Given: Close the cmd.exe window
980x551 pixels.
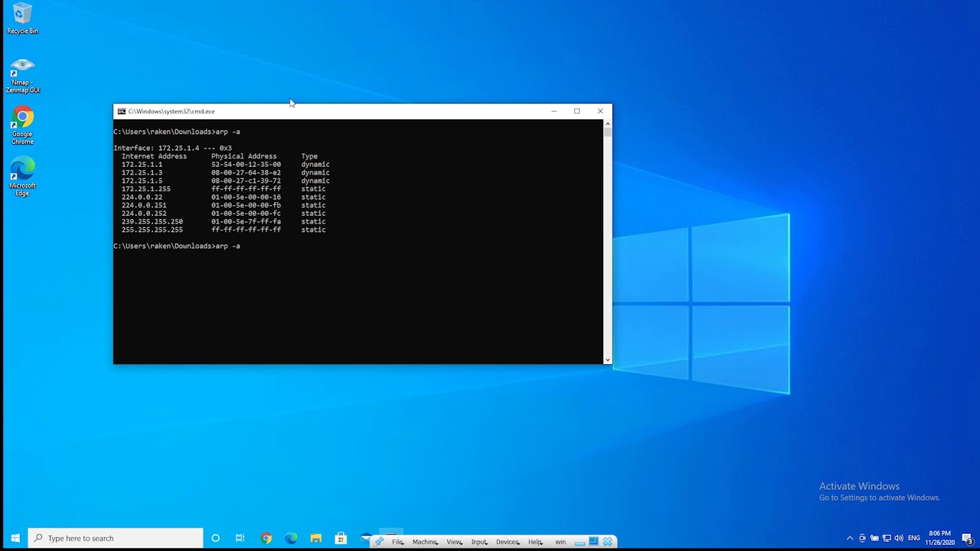Looking at the screenshot, I should tap(600, 111).
